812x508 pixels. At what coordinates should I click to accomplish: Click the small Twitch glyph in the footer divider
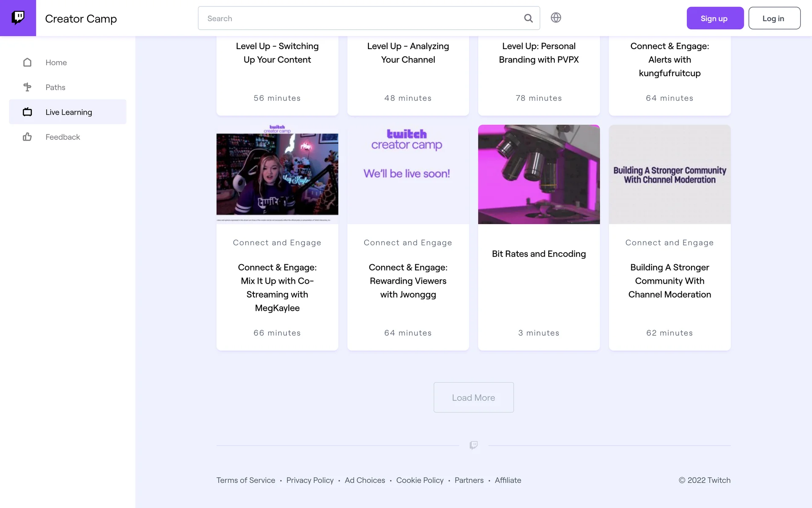point(473,445)
